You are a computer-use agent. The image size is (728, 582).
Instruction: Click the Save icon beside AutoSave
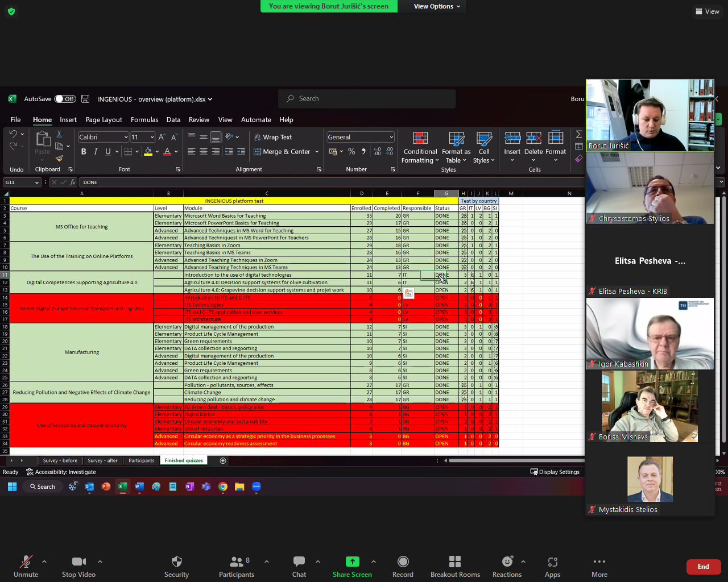pyautogui.click(x=85, y=99)
